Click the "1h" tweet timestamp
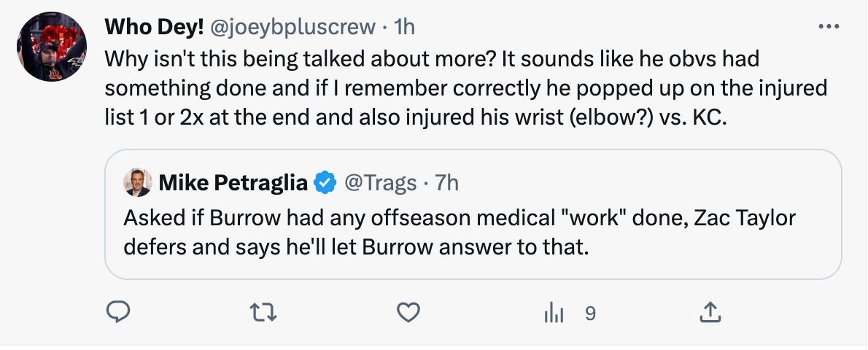 tap(403, 27)
